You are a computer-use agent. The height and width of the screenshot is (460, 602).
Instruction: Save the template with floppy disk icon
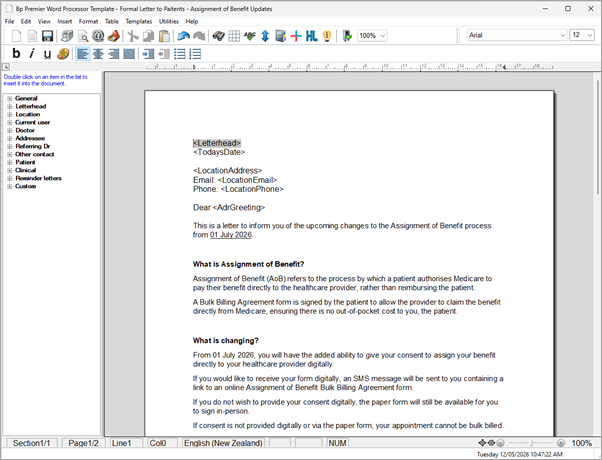47,36
